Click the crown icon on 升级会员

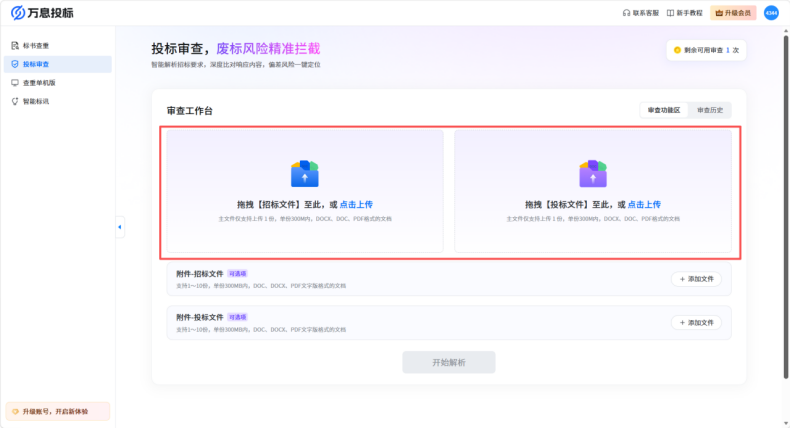719,13
